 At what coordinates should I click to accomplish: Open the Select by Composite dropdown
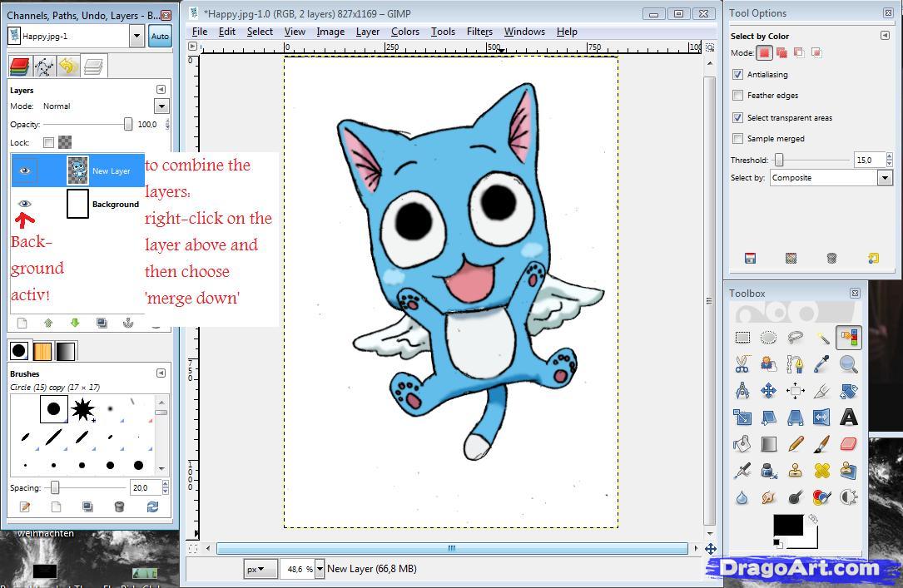point(884,178)
